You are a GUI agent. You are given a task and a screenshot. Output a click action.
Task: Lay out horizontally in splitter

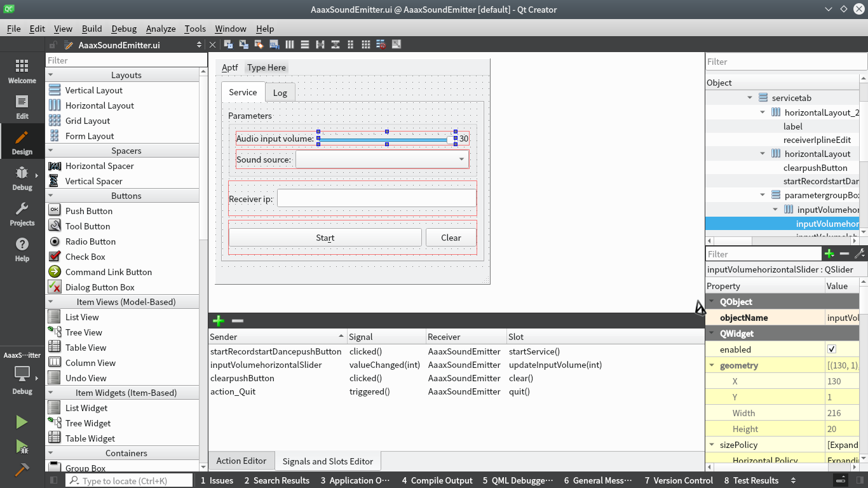point(320,44)
